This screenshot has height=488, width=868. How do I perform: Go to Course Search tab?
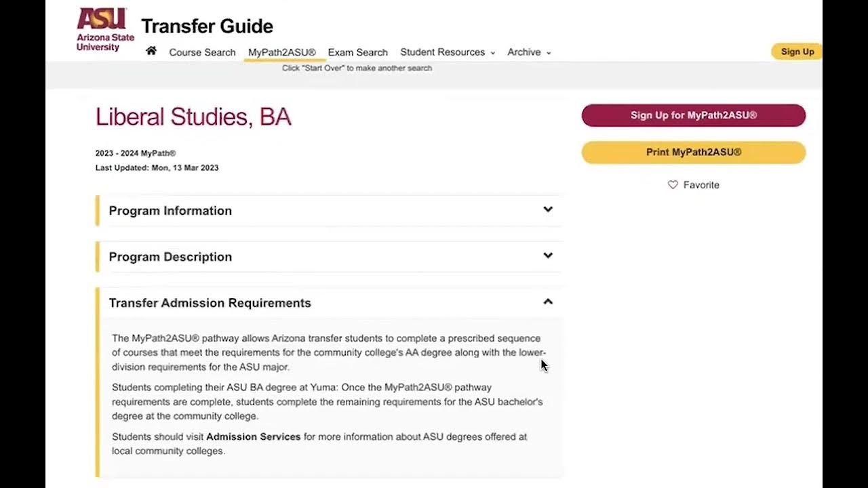[202, 52]
